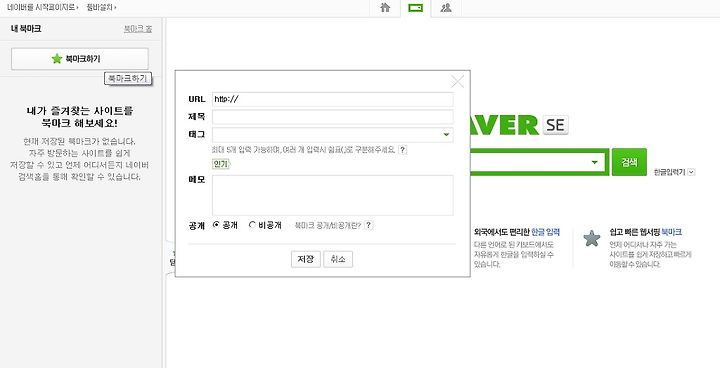Click the gray star bookmark icon
The height and width of the screenshot is (368, 720).
point(592,238)
